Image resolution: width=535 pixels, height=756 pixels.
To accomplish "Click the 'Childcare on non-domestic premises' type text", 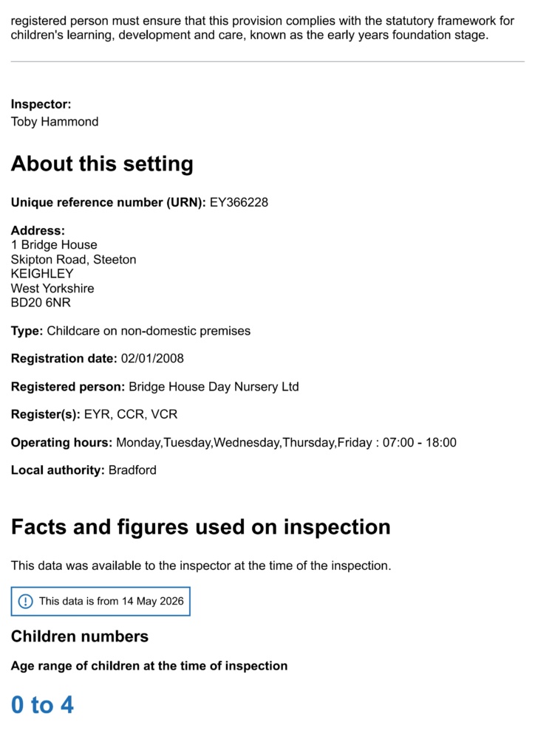I will click(x=149, y=331).
